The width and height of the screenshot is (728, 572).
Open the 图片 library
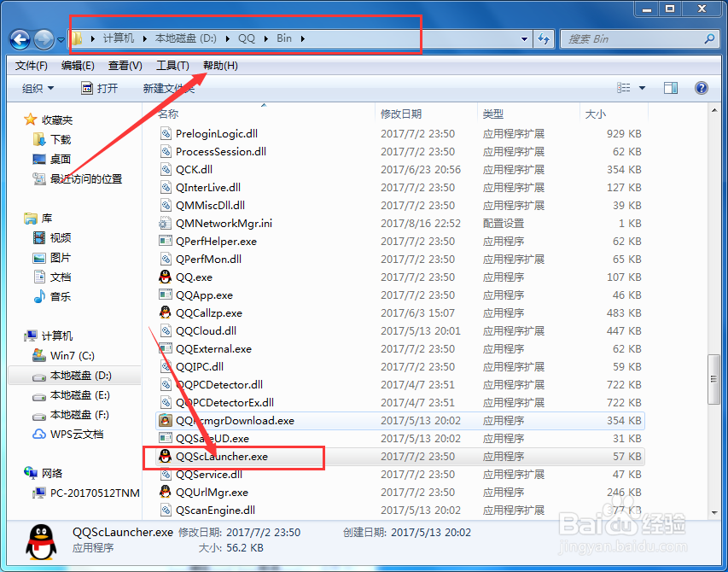61,257
